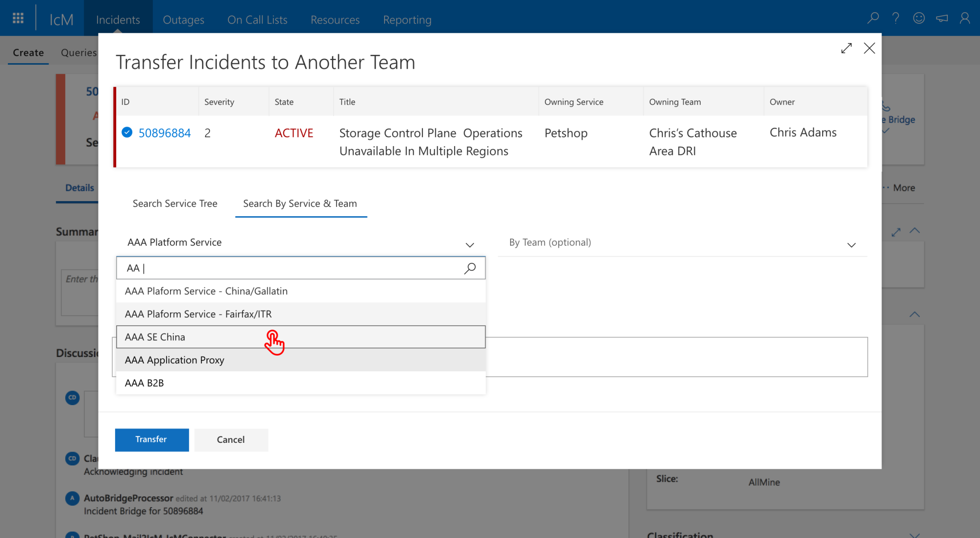Go to On Call Lists
Screen dimensions: 980x538
(x=257, y=20)
